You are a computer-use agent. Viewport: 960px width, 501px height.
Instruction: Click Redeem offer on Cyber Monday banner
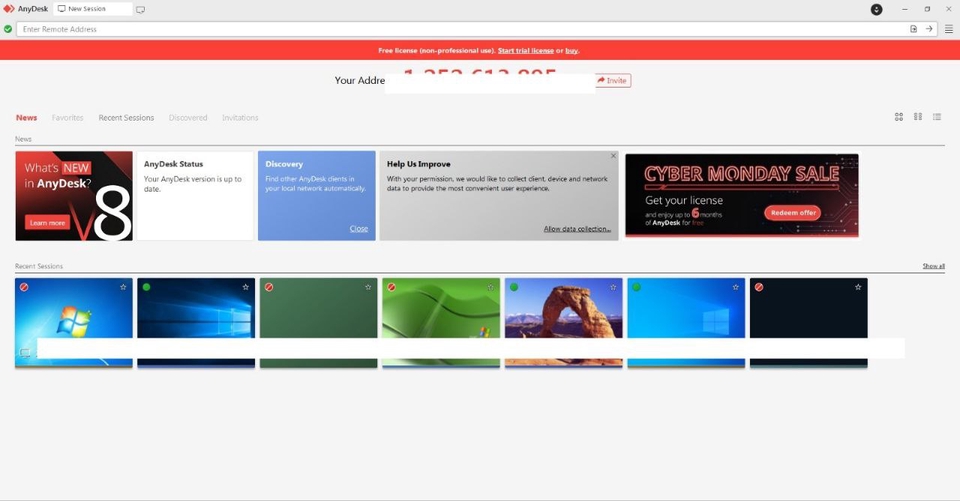click(793, 213)
